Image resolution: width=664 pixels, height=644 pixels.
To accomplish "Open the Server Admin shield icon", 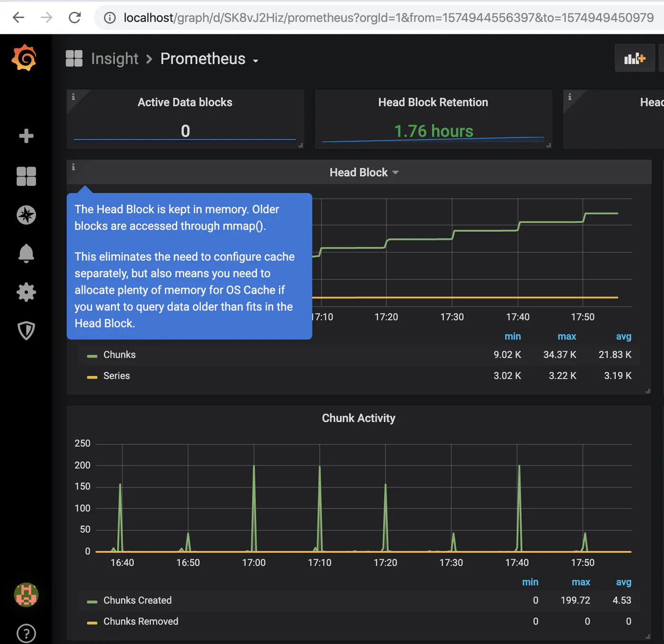I will pyautogui.click(x=26, y=331).
